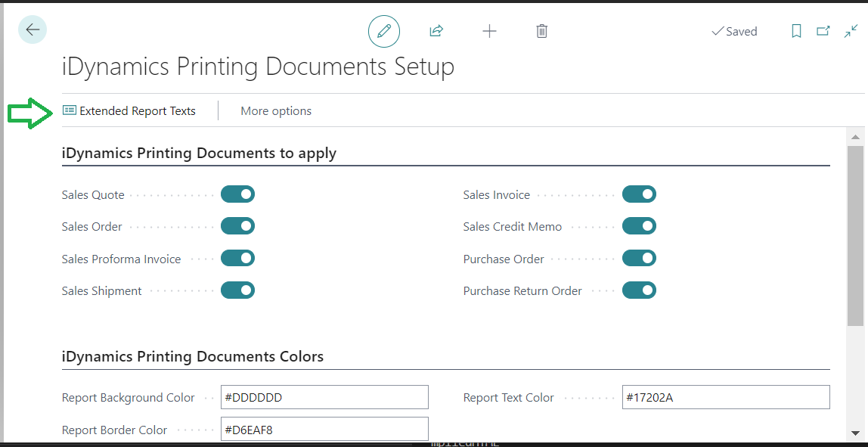
Task: Toggle the Purchase Order switch
Action: pos(639,258)
